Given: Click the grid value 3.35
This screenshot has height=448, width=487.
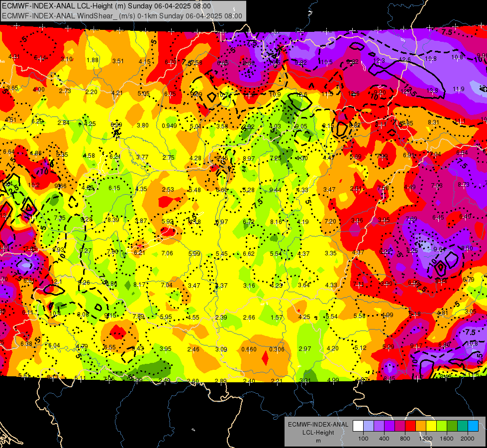Looking at the screenshot, I should [x=331, y=253].
